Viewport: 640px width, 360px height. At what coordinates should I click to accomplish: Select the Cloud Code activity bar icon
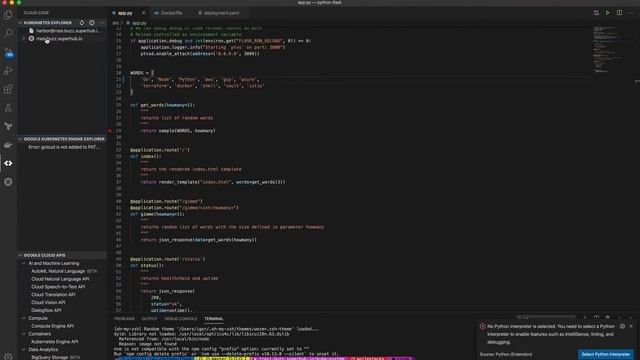8,163
